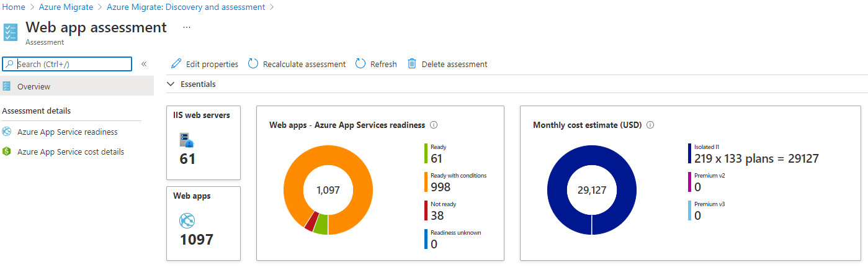Click info icon beside Monthly cost estimate
This screenshot has height=267, width=868.
pyautogui.click(x=650, y=125)
